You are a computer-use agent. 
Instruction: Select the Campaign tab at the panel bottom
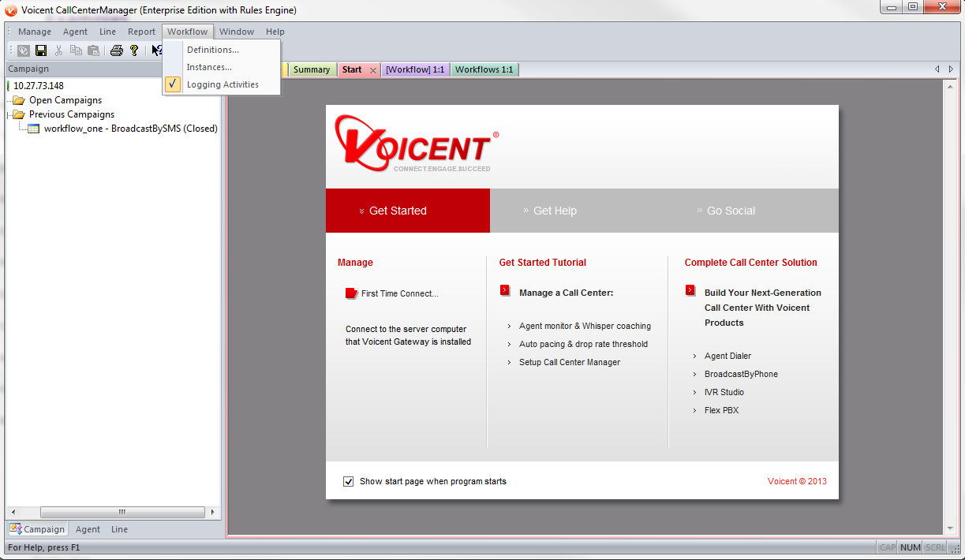38,529
